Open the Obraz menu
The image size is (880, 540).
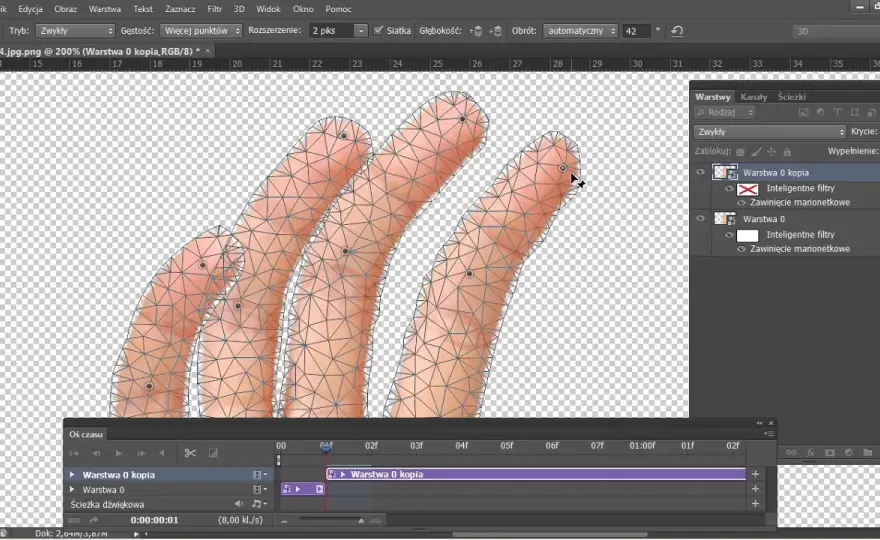65,9
